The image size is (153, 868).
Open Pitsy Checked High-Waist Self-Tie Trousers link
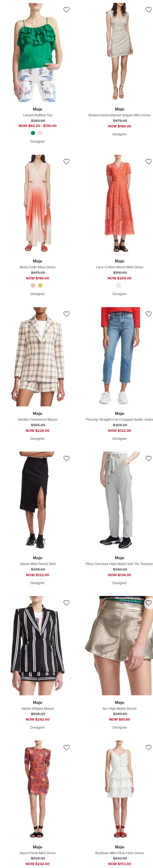pos(119,564)
